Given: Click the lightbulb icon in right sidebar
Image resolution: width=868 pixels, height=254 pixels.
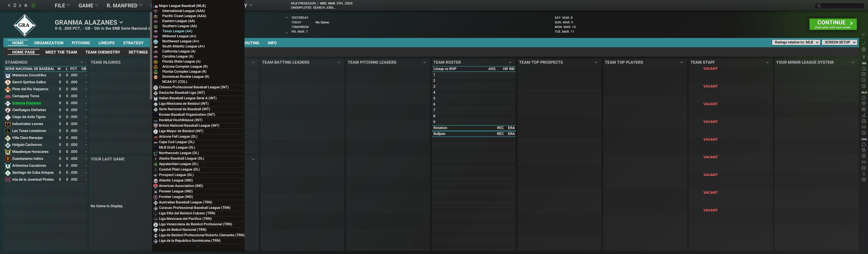Looking at the screenshot, I should coord(864,57).
